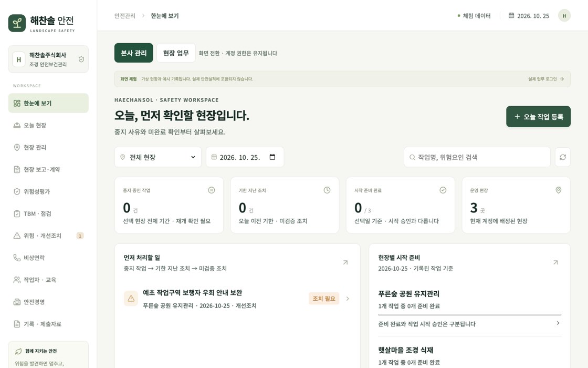Click the people icon beside 작업자 · 교육
This screenshot has height=368, width=588.
[x=17, y=280]
